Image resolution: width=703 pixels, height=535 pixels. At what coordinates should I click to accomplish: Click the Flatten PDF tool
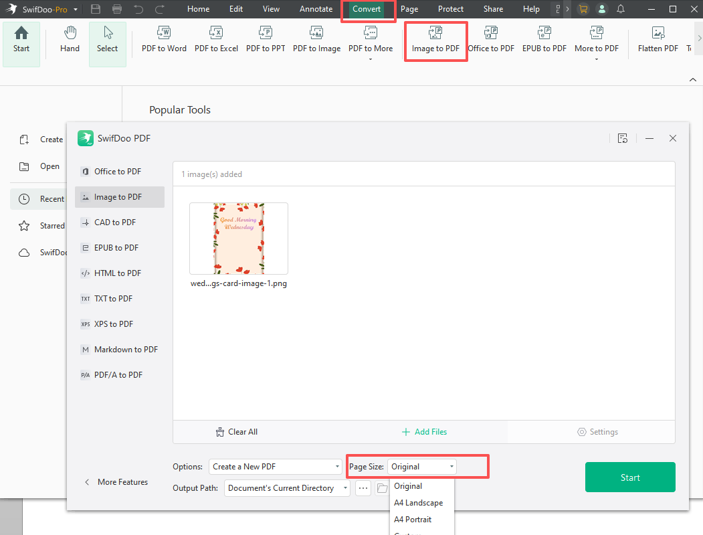(657, 40)
